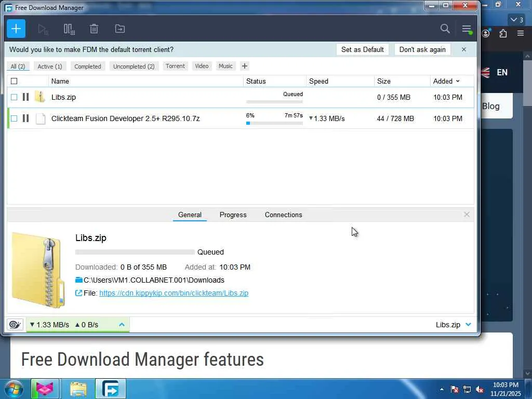
Task: Open Action Center flag tray icon
Action: pyautogui.click(x=455, y=389)
